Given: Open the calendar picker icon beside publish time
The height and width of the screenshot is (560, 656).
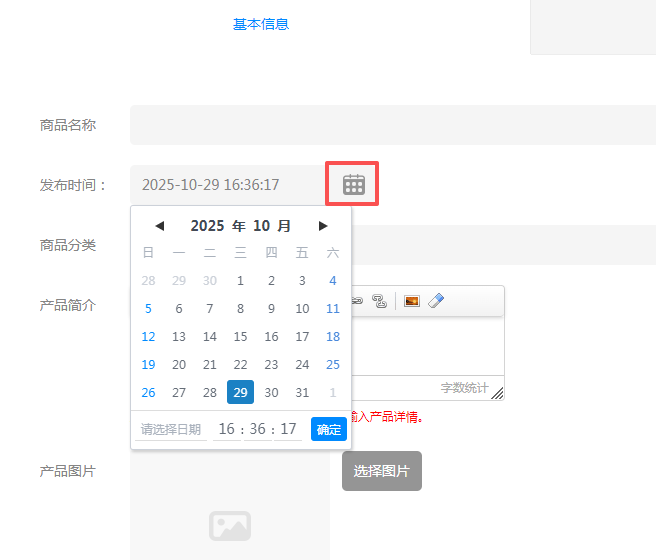Looking at the screenshot, I should [354, 184].
